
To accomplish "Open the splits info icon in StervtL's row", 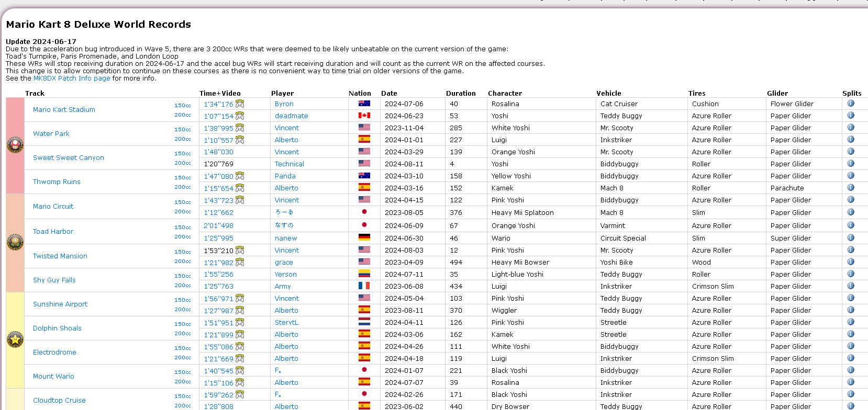I will tap(851, 322).
